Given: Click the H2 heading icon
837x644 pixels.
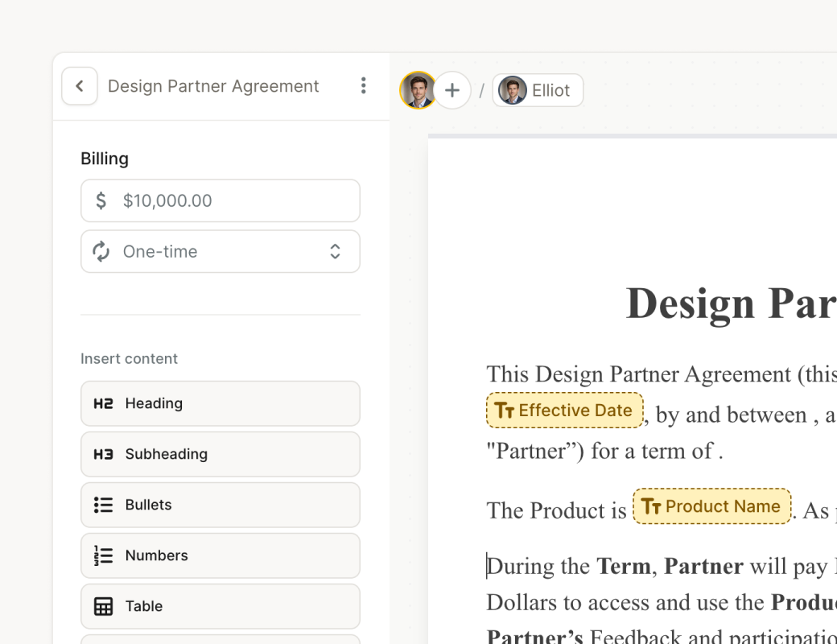Looking at the screenshot, I should point(103,403).
